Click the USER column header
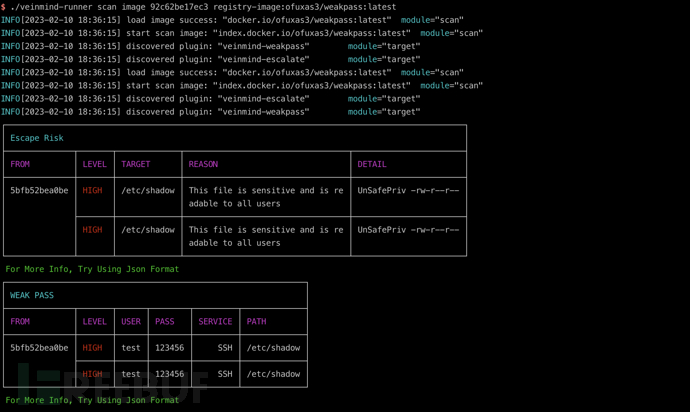This screenshot has width=690, height=412. pyautogui.click(x=131, y=322)
